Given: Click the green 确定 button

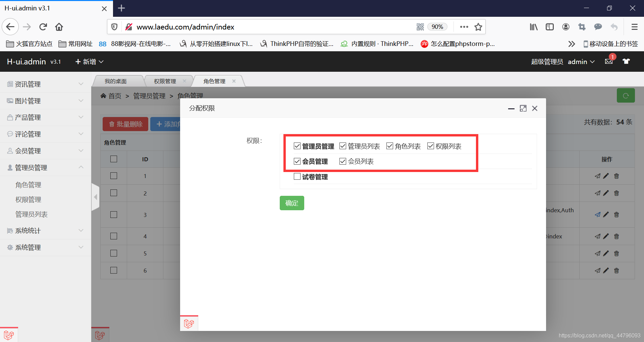Looking at the screenshot, I should [x=292, y=203].
